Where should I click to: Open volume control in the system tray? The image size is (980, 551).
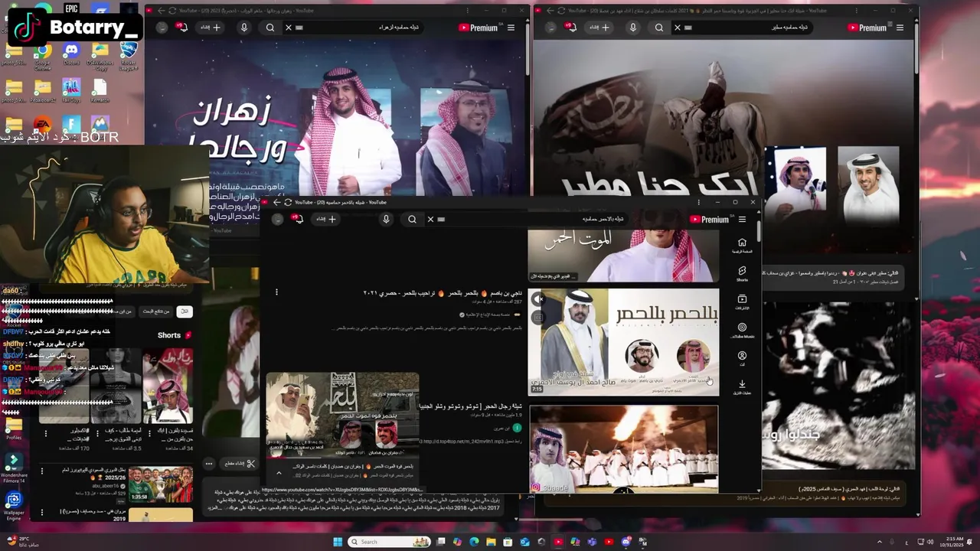tap(929, 542)
